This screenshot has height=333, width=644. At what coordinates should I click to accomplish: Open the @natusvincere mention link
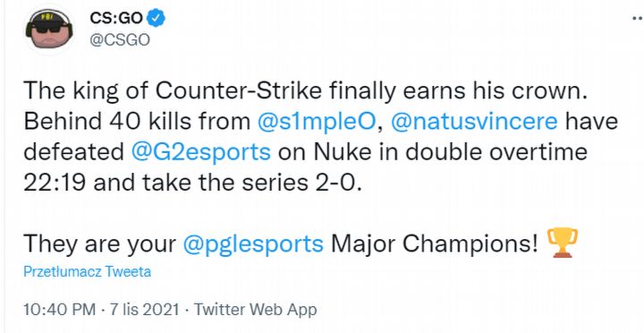point(474,123)
